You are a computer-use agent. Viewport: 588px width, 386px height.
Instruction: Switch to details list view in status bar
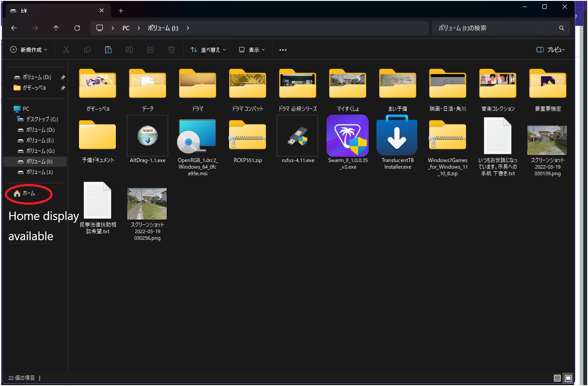[x=557, y=378]
